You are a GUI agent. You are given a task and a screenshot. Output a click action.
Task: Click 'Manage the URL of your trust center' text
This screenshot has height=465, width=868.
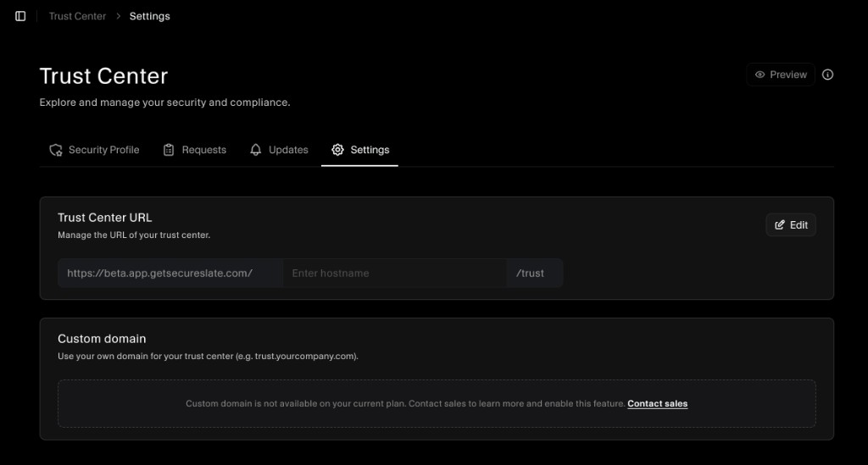[134, 235]
